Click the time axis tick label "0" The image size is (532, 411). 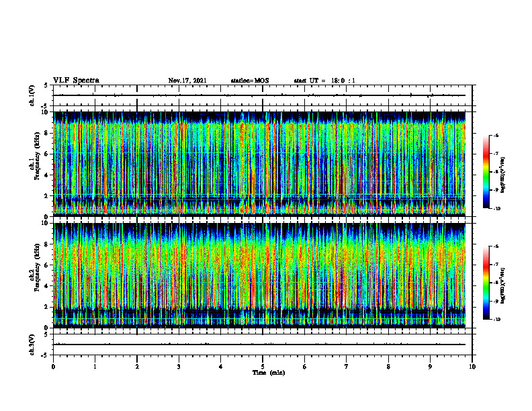(53, 367)
